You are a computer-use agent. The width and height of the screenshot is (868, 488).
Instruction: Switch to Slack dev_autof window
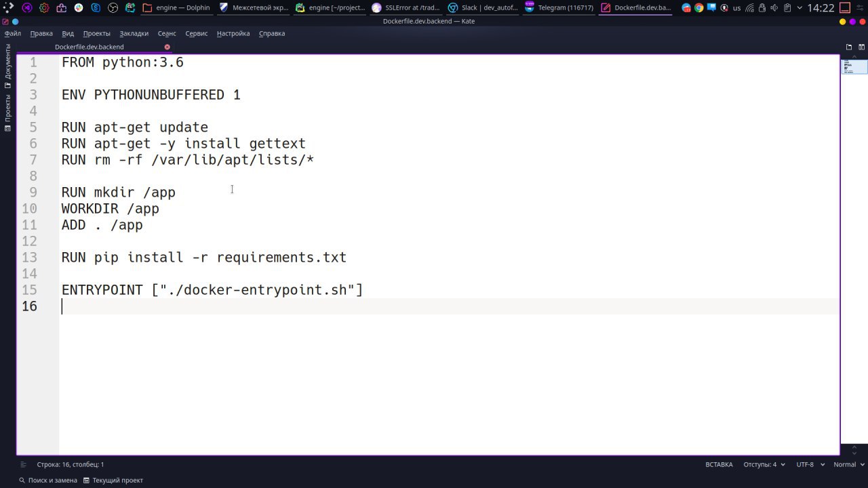tap(484, 8)
